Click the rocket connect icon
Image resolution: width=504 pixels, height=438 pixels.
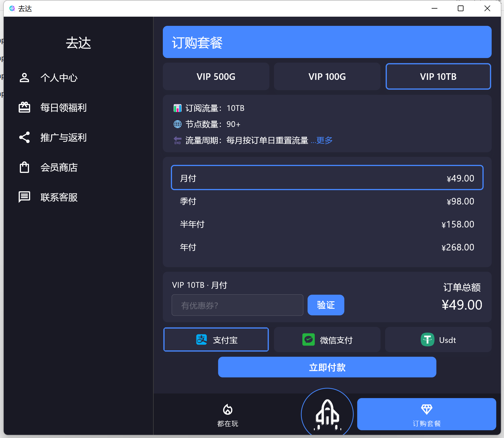click(x=327, y=414)
